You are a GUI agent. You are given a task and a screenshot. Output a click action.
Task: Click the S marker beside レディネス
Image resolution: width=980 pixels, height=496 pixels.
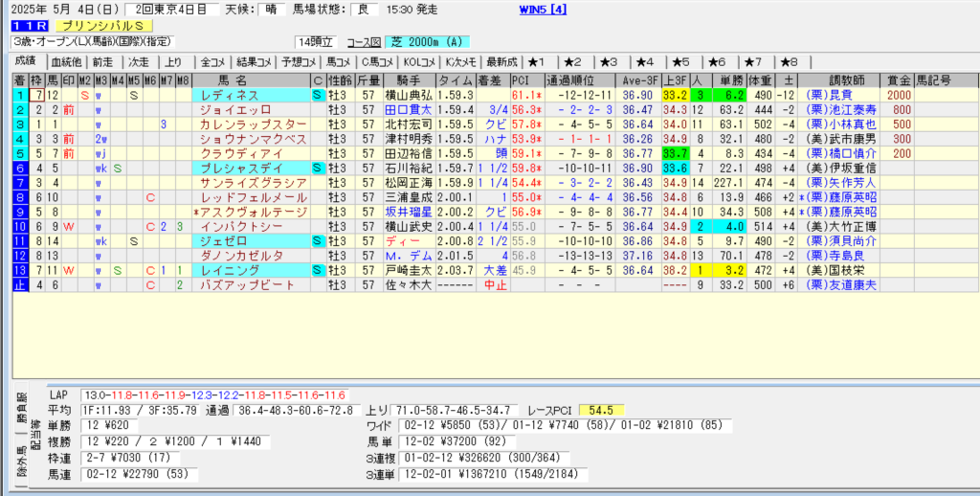317,96
